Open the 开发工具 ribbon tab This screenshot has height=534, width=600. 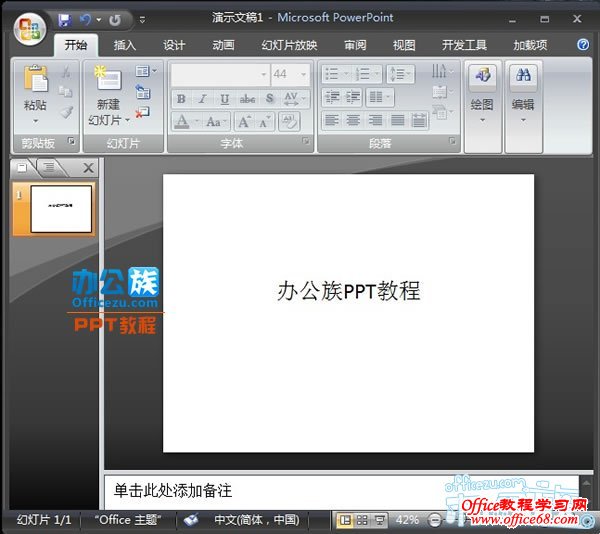pos(464,45)
